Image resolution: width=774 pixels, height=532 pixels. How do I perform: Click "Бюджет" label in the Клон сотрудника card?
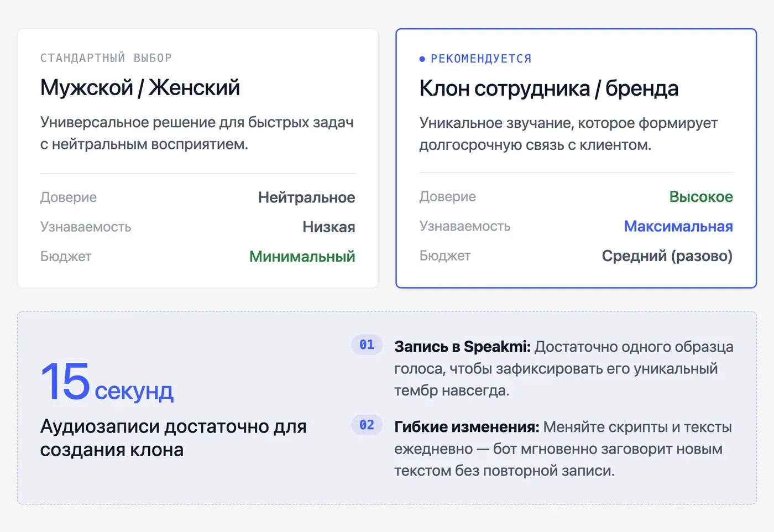pyautogui.click(x=445, y=256)
